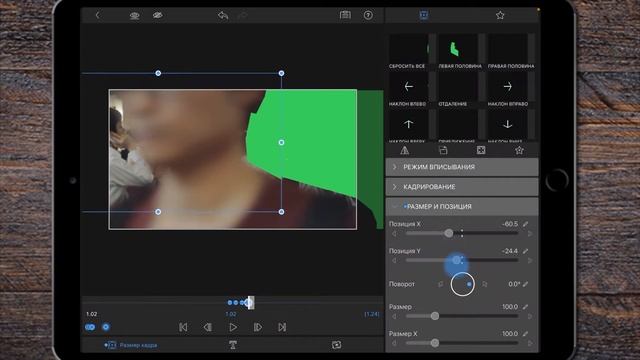
Task: Tap the star icon below presets grid
Action: coord(519,151)
